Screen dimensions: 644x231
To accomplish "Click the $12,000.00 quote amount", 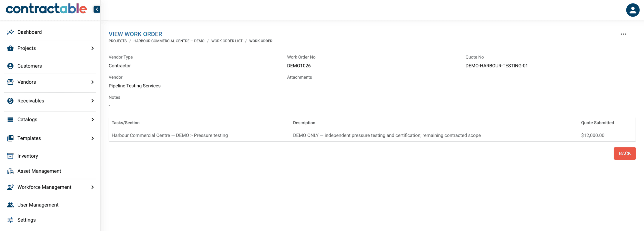I will (593, 135).
